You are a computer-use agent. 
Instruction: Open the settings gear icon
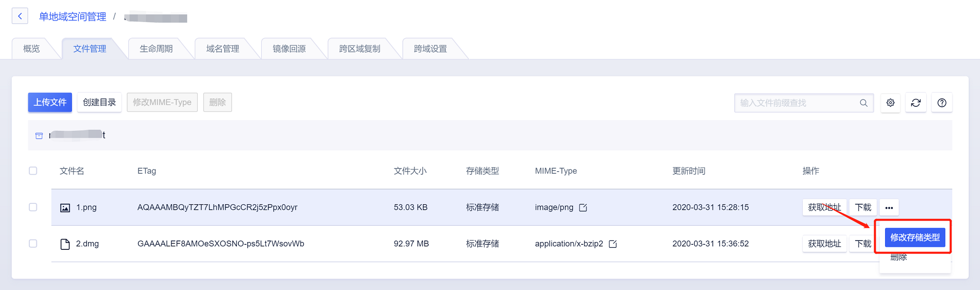click(890, 103)
